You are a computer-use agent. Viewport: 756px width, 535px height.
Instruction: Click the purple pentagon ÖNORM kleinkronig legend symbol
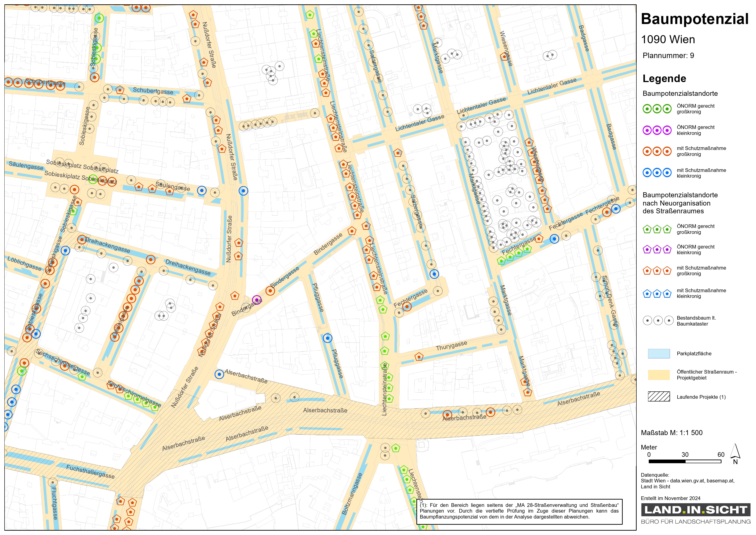657,249
